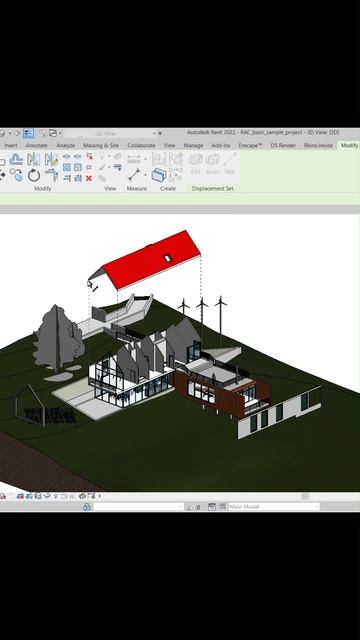Select the Copy tool icon
Viewport: 360px width, 640px height.
16,176
